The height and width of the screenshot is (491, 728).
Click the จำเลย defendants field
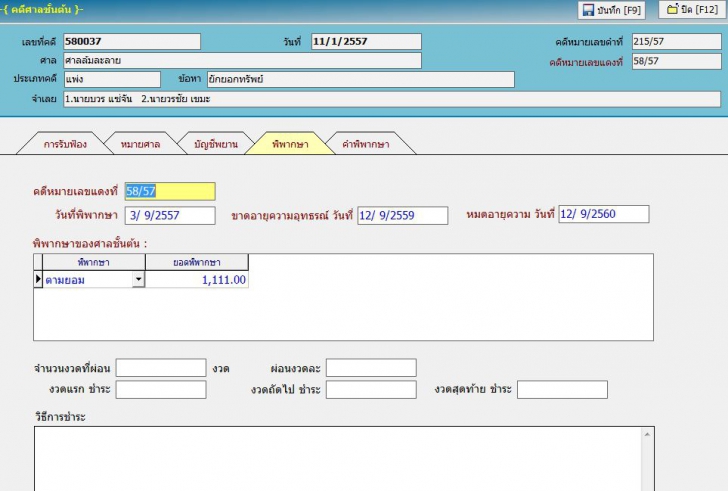point(392,99)
